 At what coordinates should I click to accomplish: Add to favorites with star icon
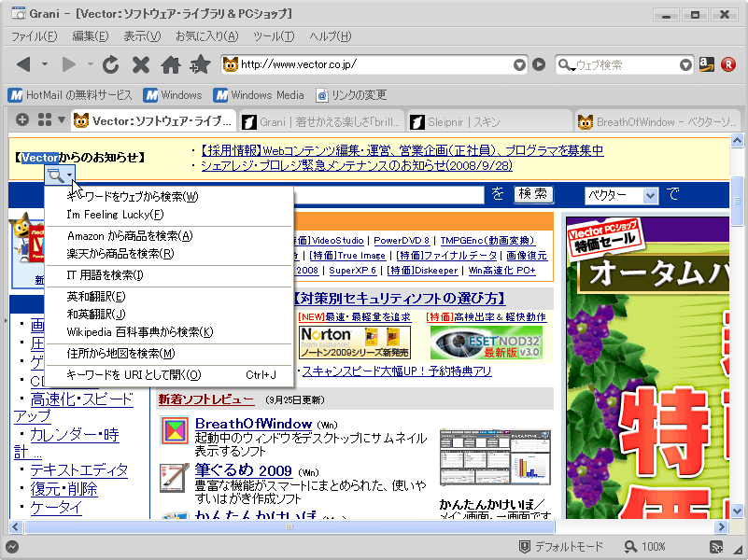pyautogui.click(x=200, y=64)
